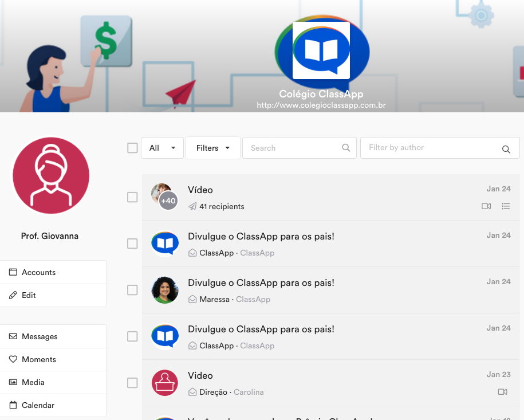Click the Calendar icon in sidebar
524x420 pixels.
13,405
